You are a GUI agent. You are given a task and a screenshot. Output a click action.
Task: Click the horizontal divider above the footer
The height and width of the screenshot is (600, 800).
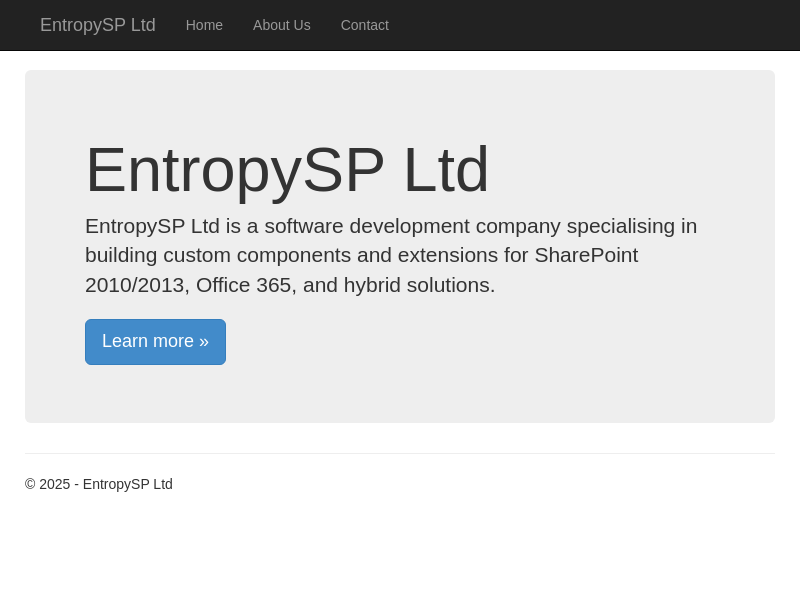[400, 453]
